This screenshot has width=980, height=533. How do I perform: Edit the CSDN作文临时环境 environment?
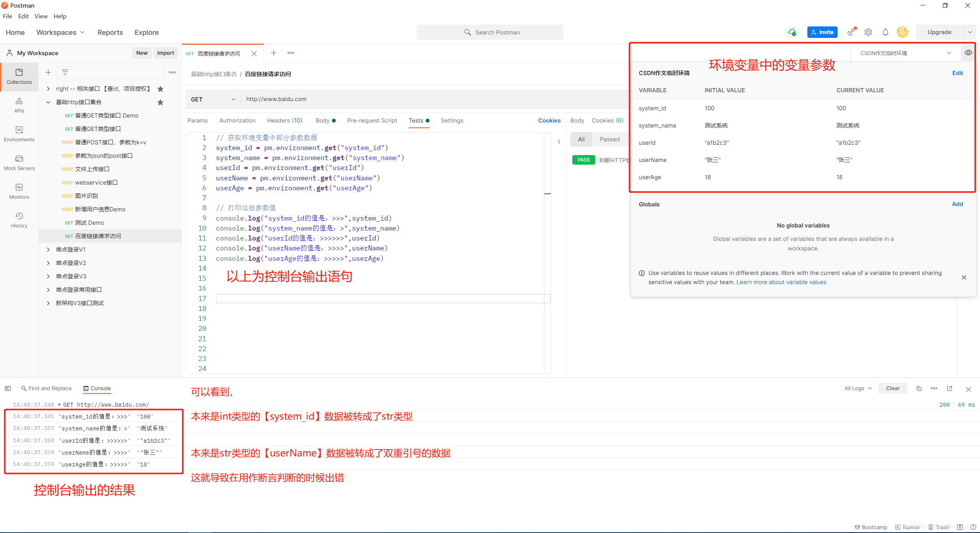(957, 73)
